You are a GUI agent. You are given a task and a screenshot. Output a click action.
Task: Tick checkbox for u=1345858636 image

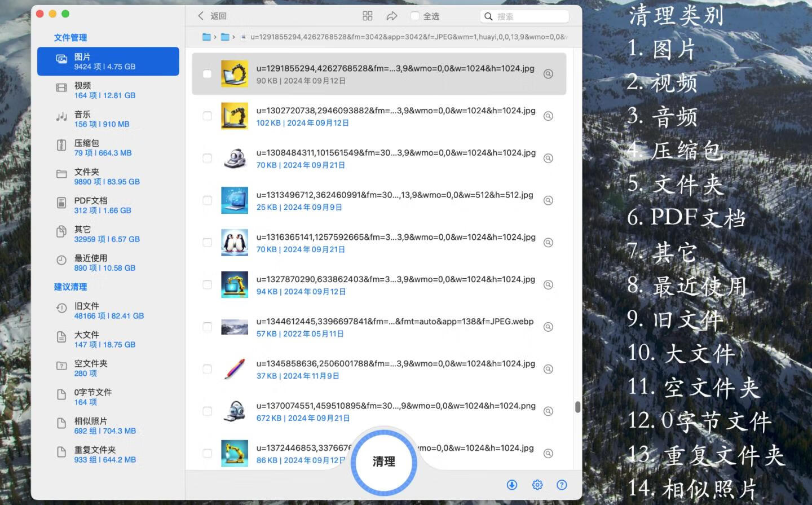click(x=207, y=369)
